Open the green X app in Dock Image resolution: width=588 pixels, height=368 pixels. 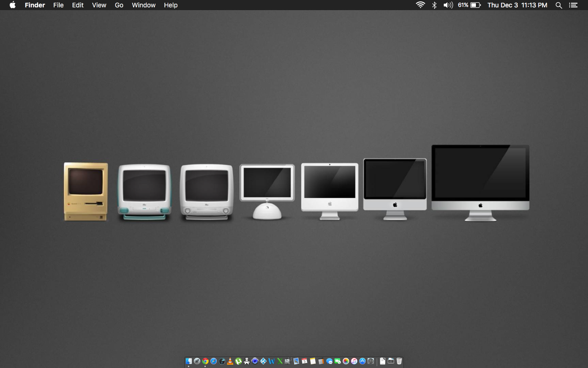click(x=279, y=361)
